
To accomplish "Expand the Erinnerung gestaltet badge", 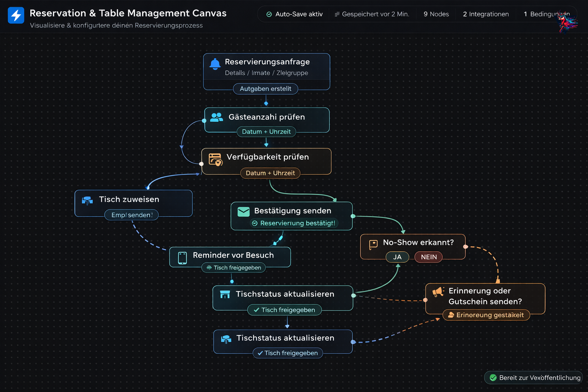I will click(486, 315).
